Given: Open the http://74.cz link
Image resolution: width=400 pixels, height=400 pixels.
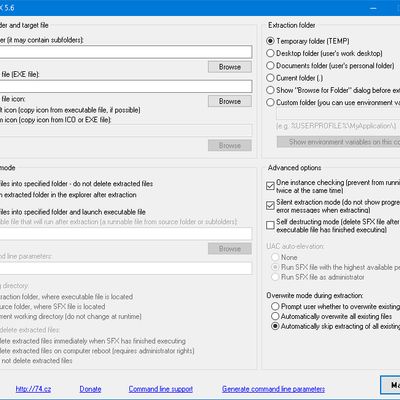Looking at the screenshot, I should click(33, 389).
